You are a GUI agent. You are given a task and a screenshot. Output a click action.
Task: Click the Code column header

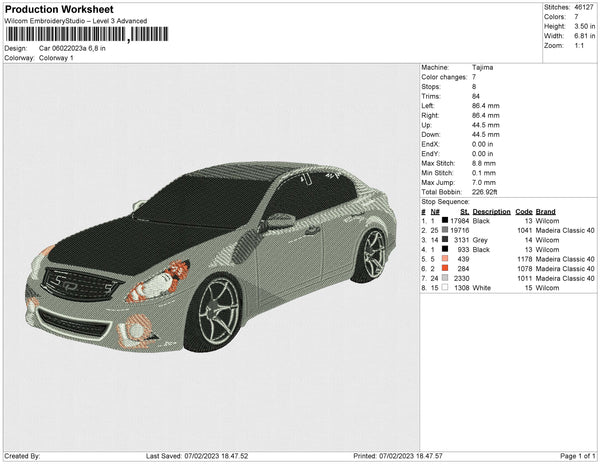coord(523,212)
